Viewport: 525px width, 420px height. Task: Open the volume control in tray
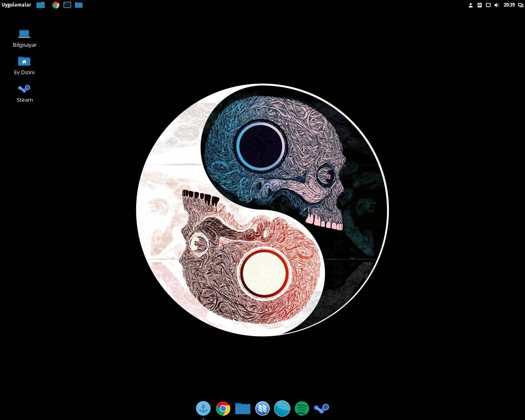pyautogui.click(x=497, y=5)
